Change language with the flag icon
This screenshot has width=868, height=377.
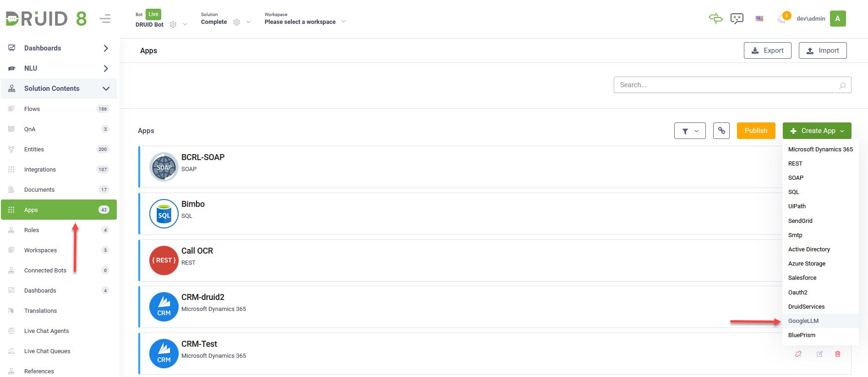pyautogui.click(x=759, y=19)
